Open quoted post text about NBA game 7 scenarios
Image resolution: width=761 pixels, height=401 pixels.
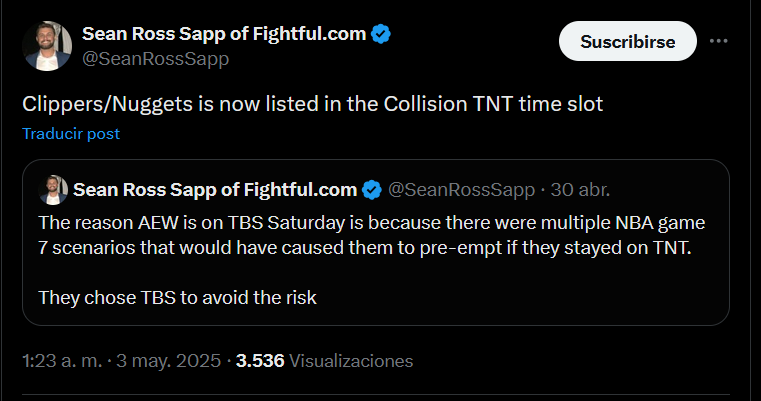point(365,233)
